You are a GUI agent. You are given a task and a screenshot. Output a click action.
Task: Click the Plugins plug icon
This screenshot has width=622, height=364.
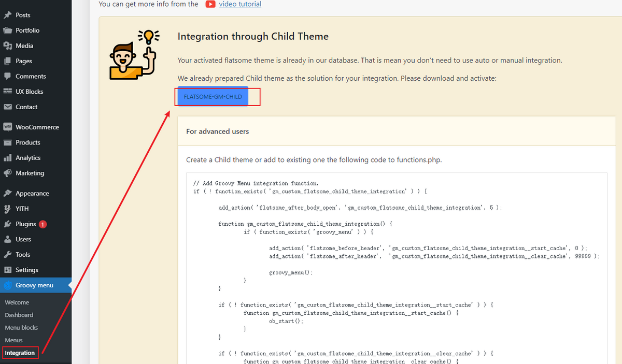click(7, 224)
